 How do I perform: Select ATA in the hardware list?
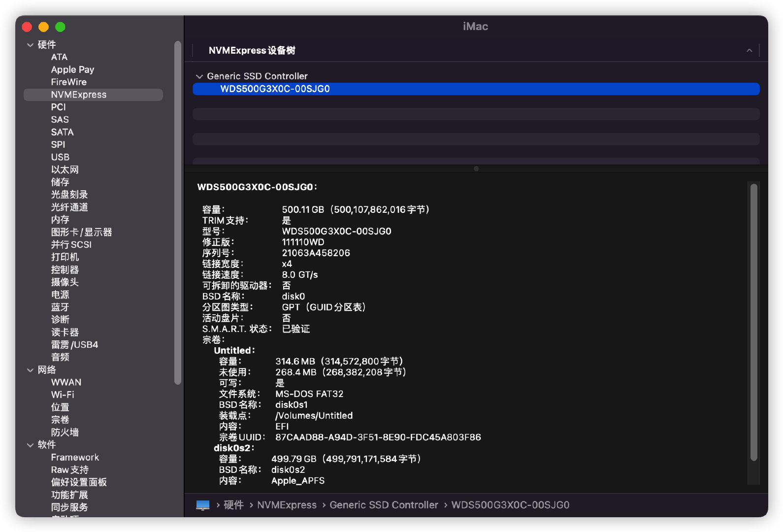tap(59, 57)
